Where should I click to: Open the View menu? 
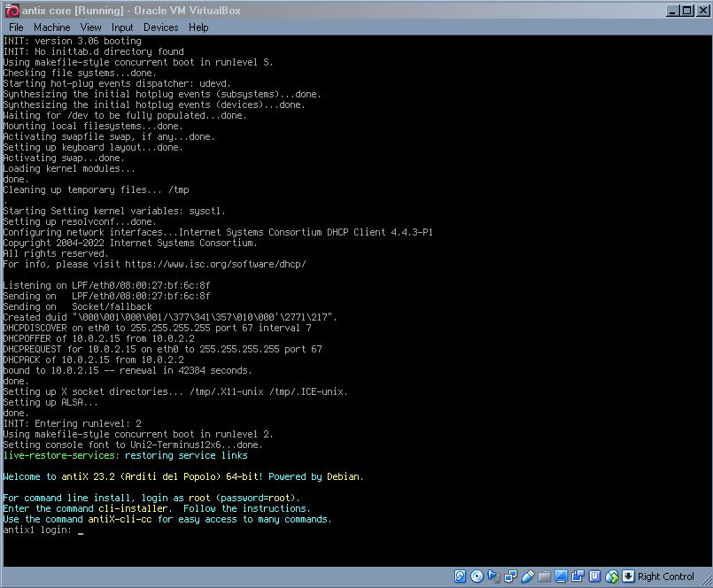click(90, 27)
